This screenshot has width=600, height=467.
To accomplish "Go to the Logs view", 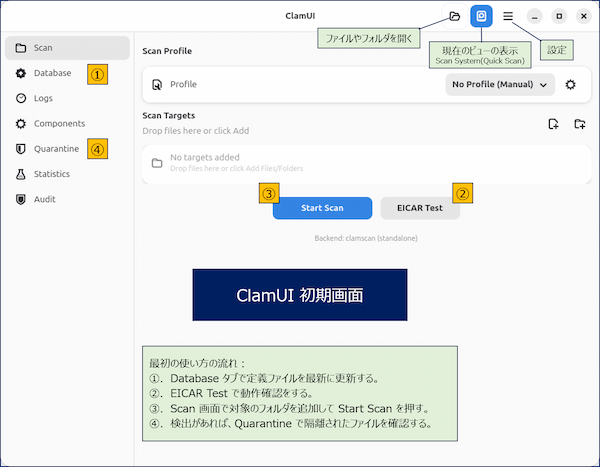I will [67, 98].
